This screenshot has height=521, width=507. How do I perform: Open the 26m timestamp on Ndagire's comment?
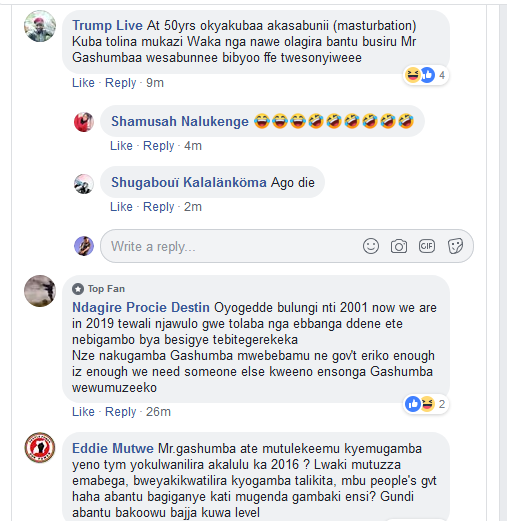point(158,412)
